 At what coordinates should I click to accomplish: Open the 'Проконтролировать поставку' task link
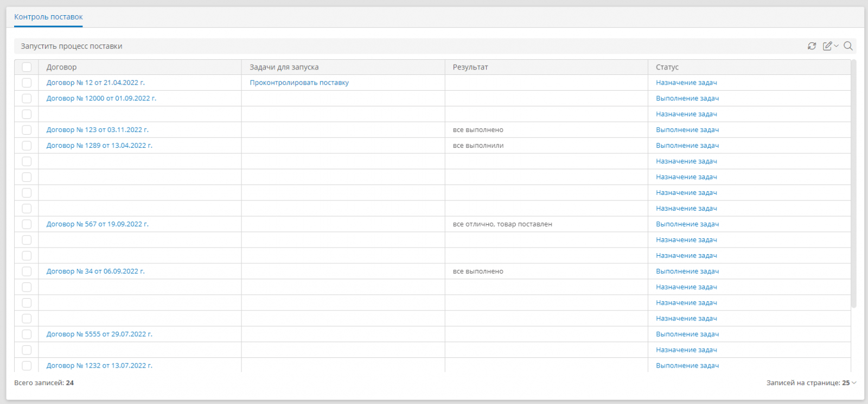coord(299,83)
